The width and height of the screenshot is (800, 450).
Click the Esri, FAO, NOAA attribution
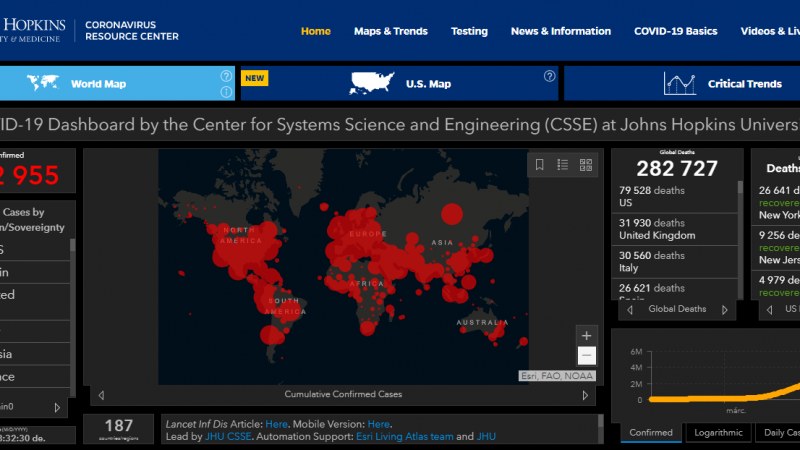(x=557, y=376)
